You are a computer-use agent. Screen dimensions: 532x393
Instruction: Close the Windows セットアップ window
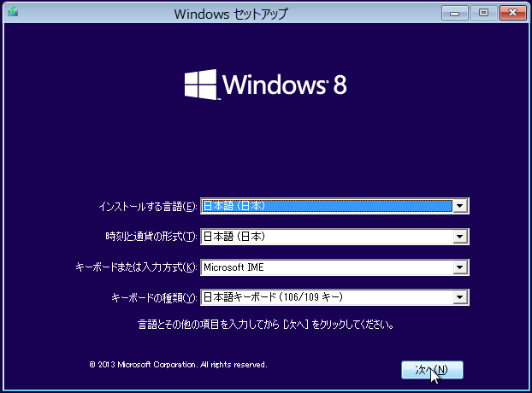click(x=512, y=13)
